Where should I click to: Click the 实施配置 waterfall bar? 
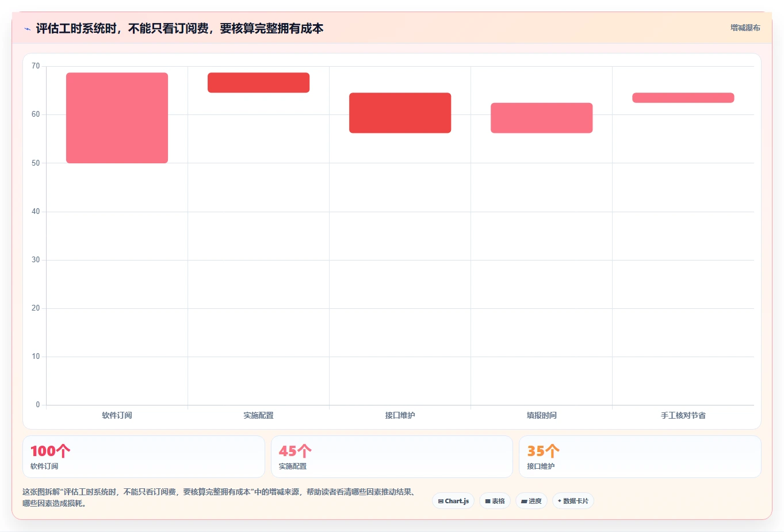[258, 83]
